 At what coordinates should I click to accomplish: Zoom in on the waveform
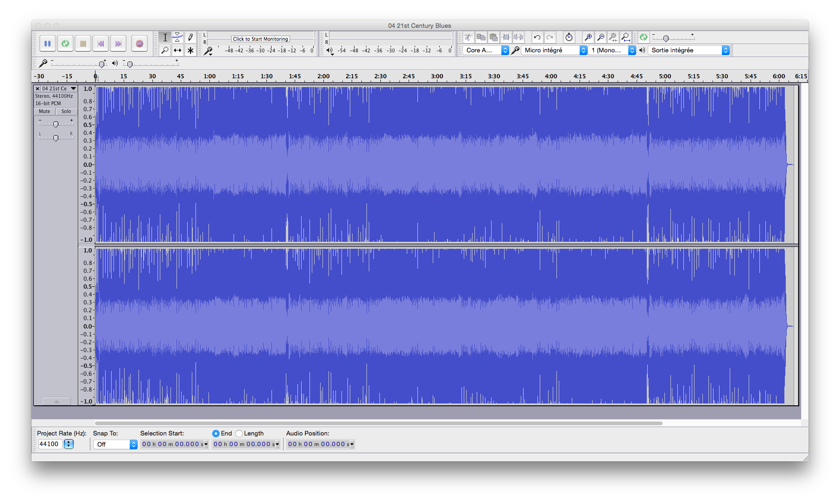(x=588, y=37)
